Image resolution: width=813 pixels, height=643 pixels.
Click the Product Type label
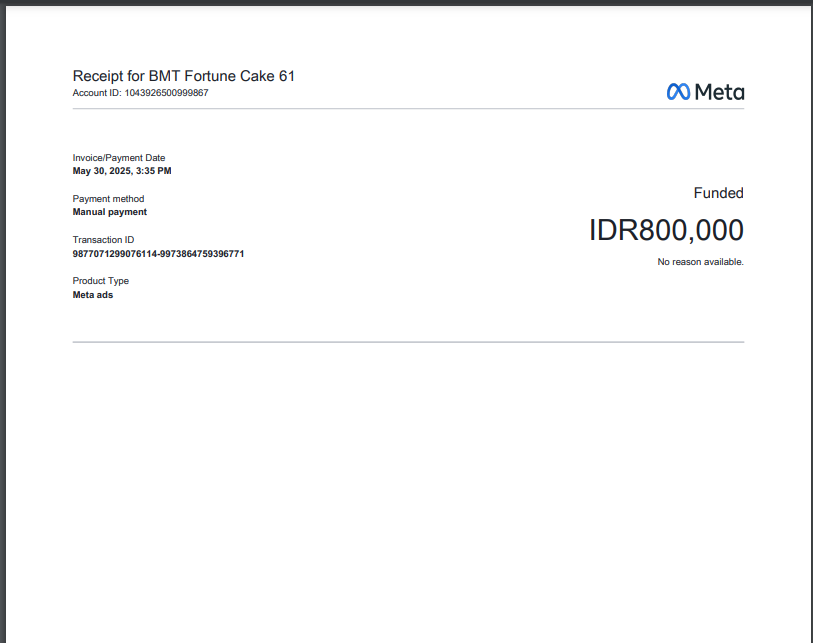coord(101,281)
